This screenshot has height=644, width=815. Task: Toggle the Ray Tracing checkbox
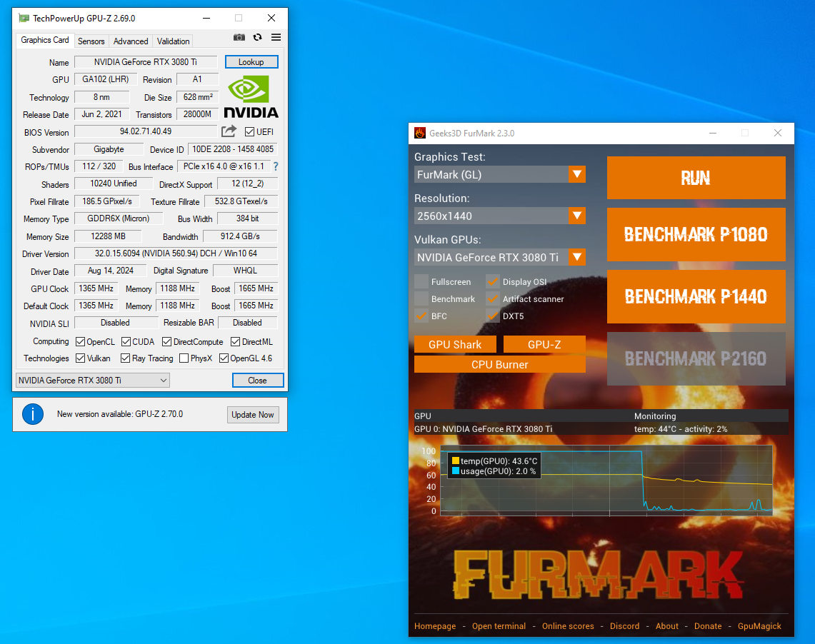tap(125, 358)
